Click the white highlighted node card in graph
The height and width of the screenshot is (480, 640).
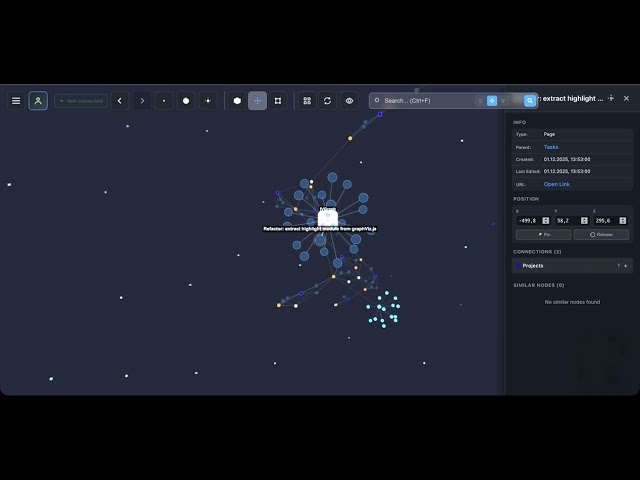pos(328,217)
